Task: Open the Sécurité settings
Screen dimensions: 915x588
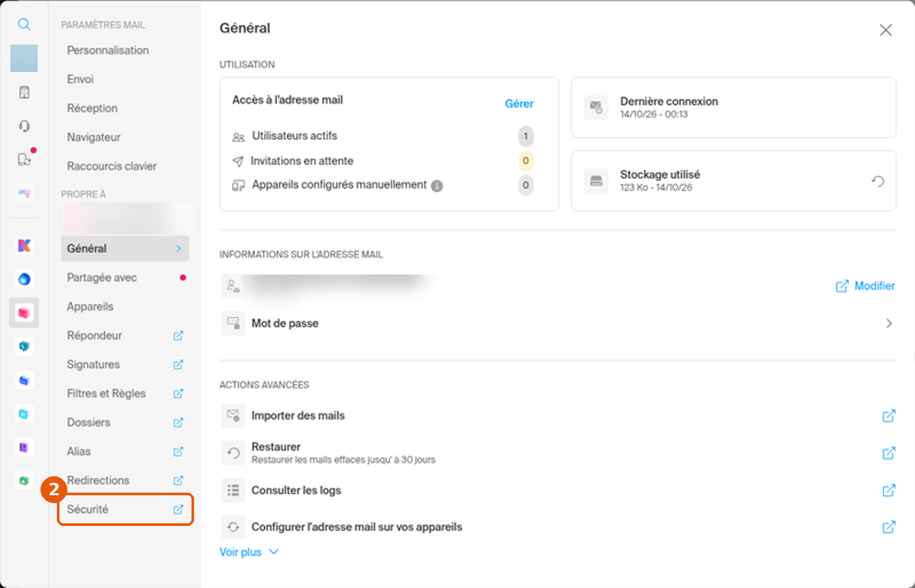Action: pyautogui.click(x=125, y=510)
